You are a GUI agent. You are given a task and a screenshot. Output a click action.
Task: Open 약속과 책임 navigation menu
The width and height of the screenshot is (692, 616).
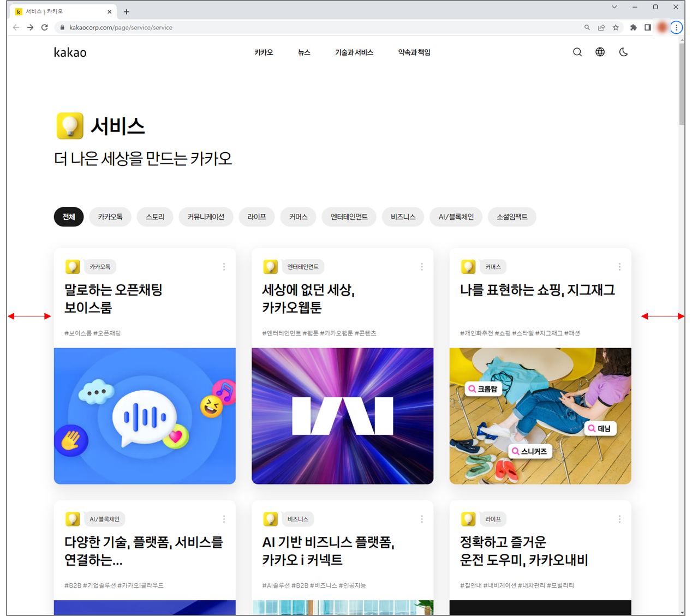[x=414, y=52]
